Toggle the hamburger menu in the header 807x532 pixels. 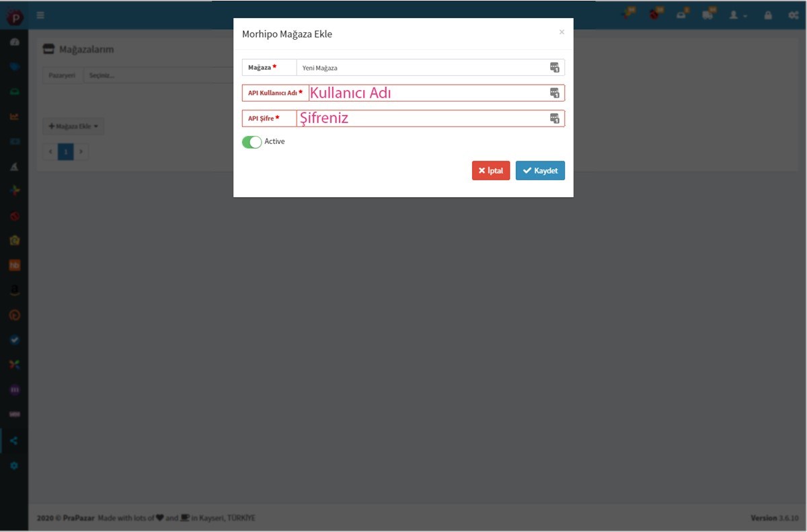click(x=40, y=15)
